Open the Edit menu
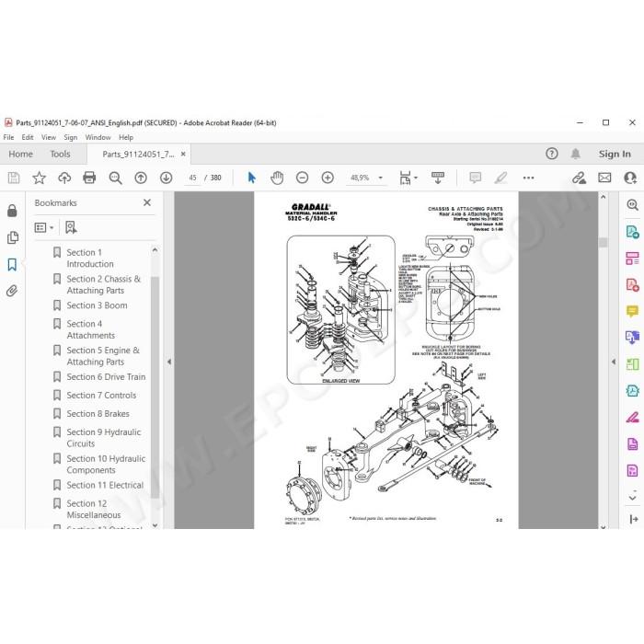 (x=28, y=137)
